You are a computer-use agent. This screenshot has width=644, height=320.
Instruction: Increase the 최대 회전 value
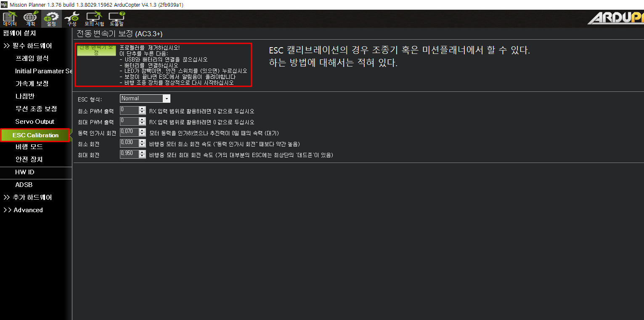click(142, 152)
